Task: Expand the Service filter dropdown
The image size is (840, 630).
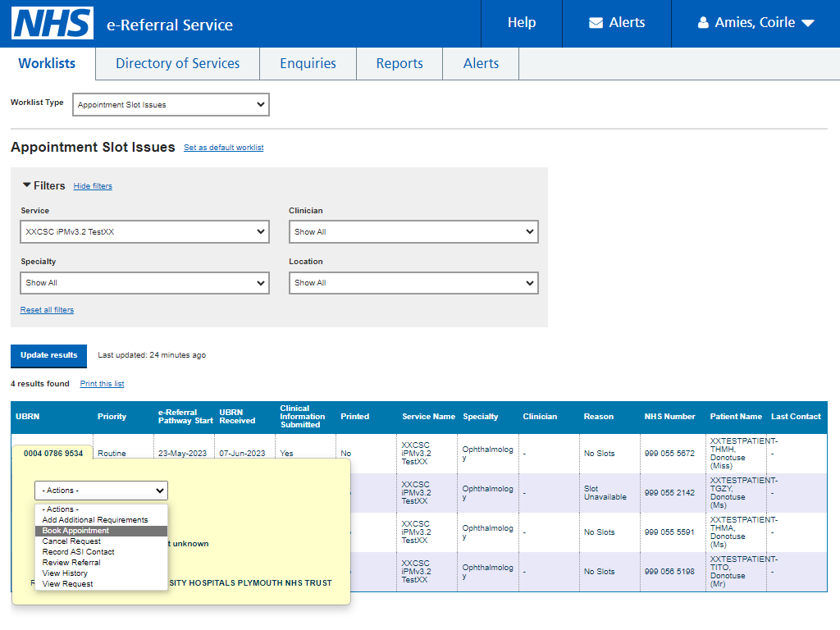Action: pos(144,232)
